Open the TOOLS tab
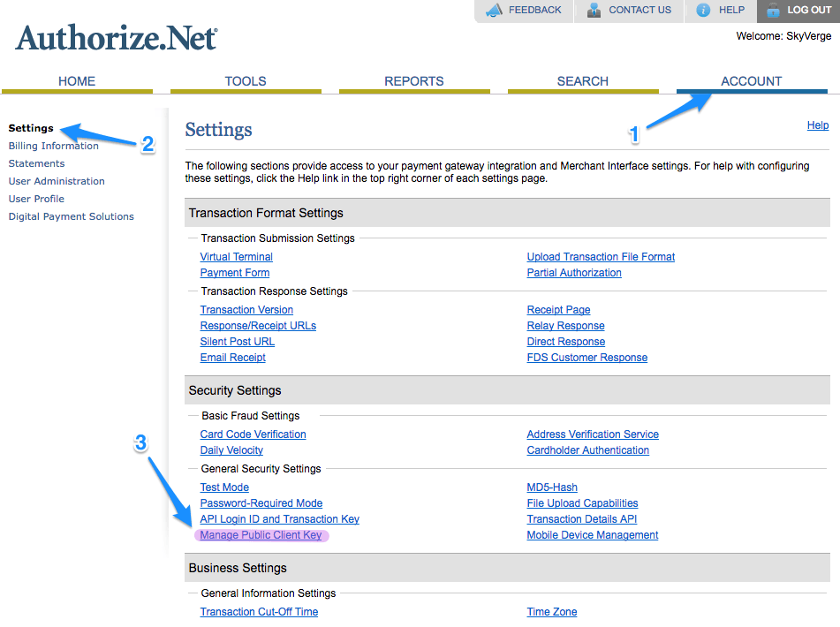 (246, 81)
